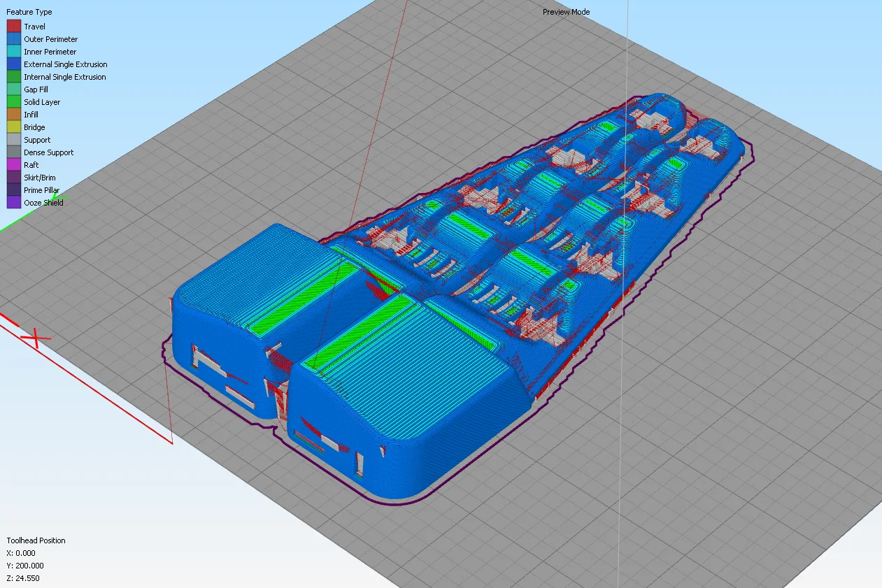882x588 pixels.
Task: Click the 'Support' legend label
Action: point(37,140)
